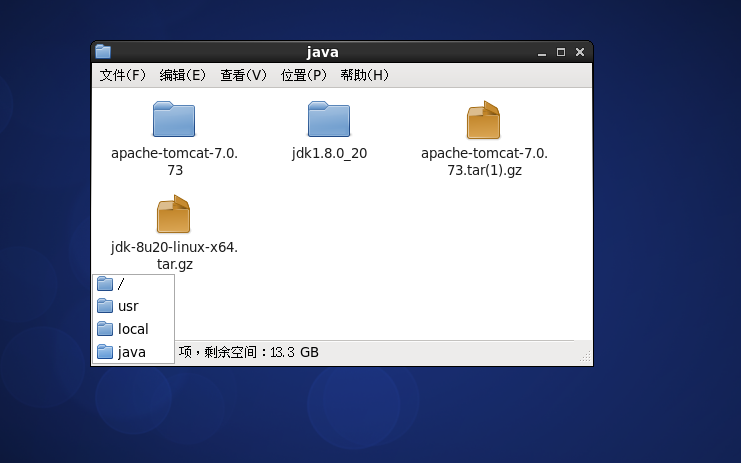
Task: Click the jdk-8u20-linux-x64.tar.gz file name label
Action: (175, 256)
